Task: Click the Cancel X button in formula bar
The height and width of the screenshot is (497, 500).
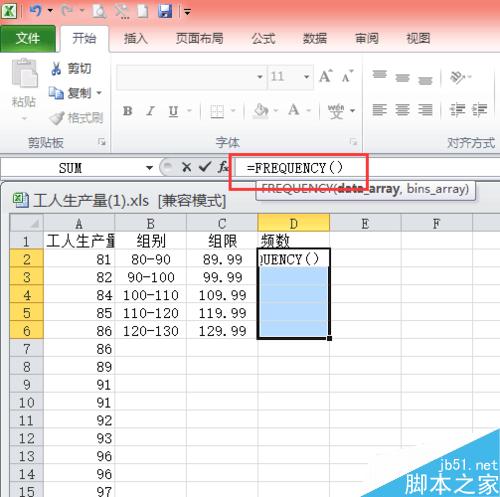Action: 187,167
